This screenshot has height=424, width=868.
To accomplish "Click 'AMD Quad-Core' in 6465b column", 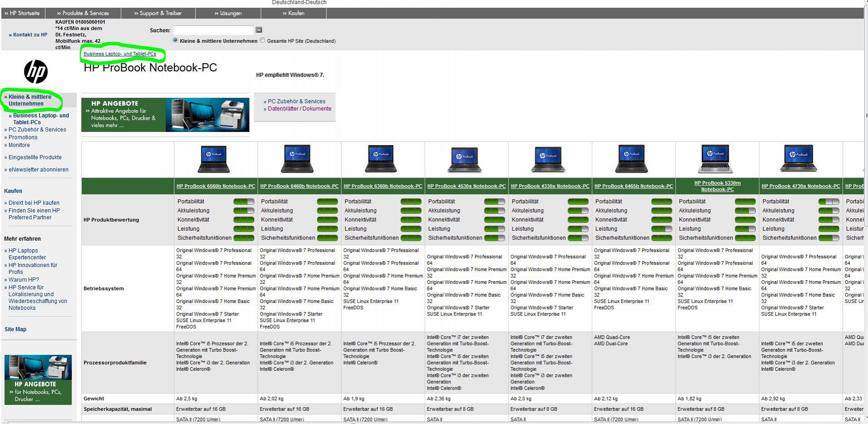I will click(612, 338).
